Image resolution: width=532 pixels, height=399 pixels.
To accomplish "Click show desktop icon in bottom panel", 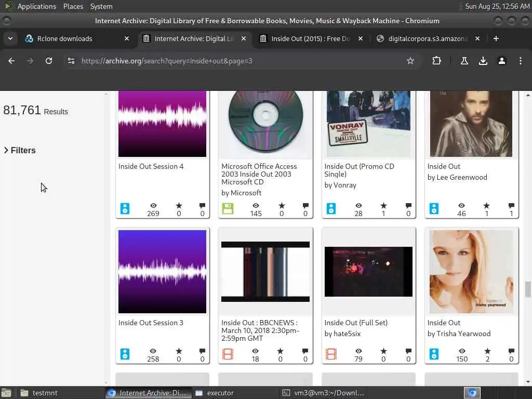I will 6,393.
